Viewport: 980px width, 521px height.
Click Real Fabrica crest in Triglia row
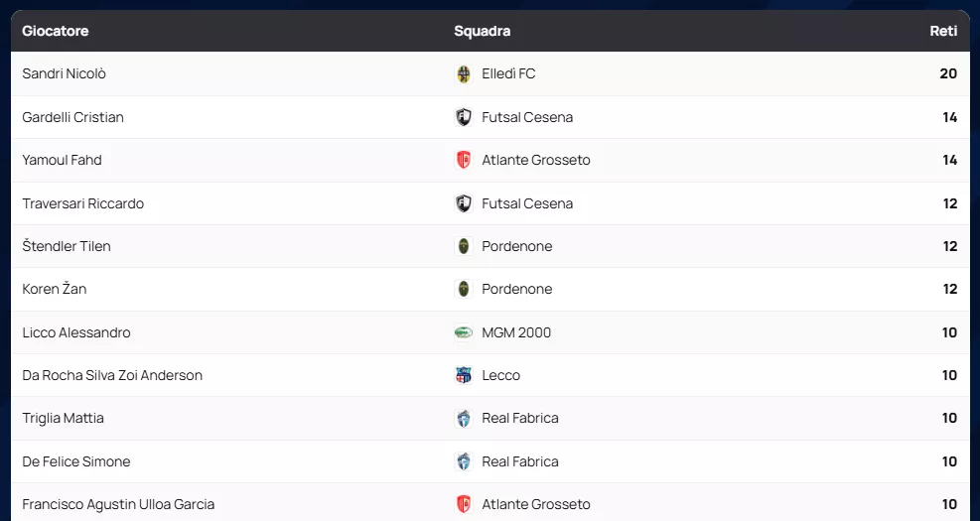pos(463,419)
